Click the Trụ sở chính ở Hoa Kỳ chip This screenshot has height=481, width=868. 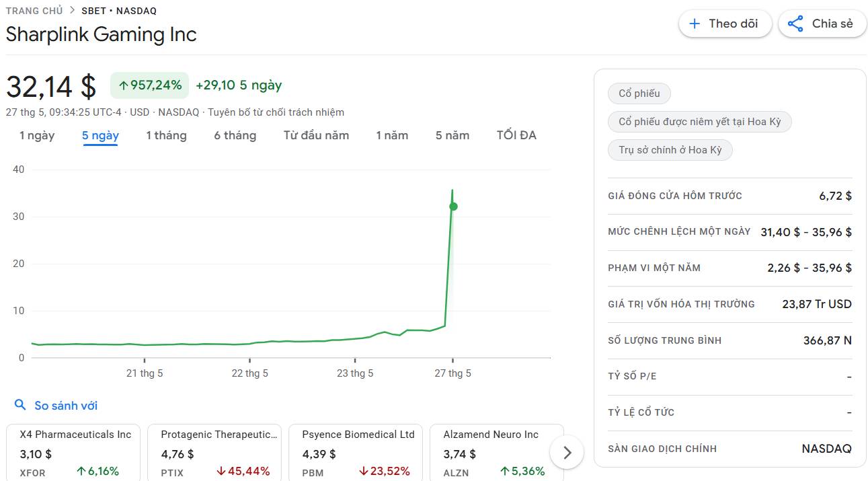(x=670, y=150)
